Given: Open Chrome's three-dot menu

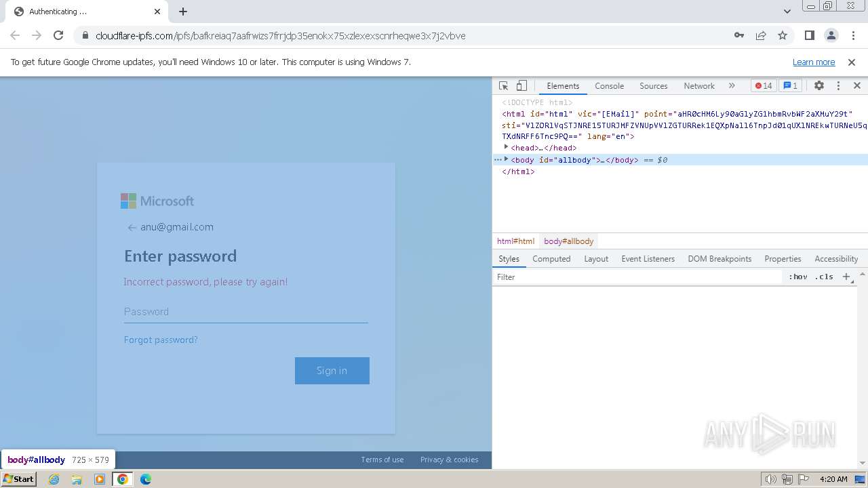Looking at the screenshot, I should click(852, 35).
